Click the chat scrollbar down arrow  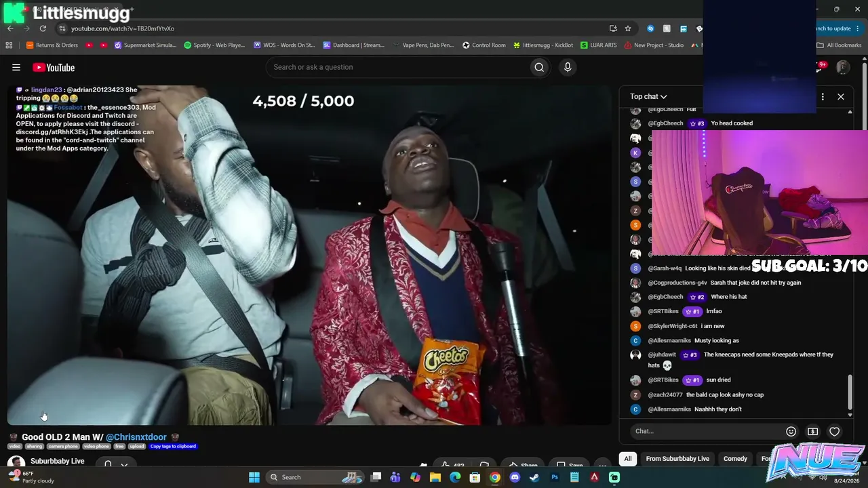850,415
